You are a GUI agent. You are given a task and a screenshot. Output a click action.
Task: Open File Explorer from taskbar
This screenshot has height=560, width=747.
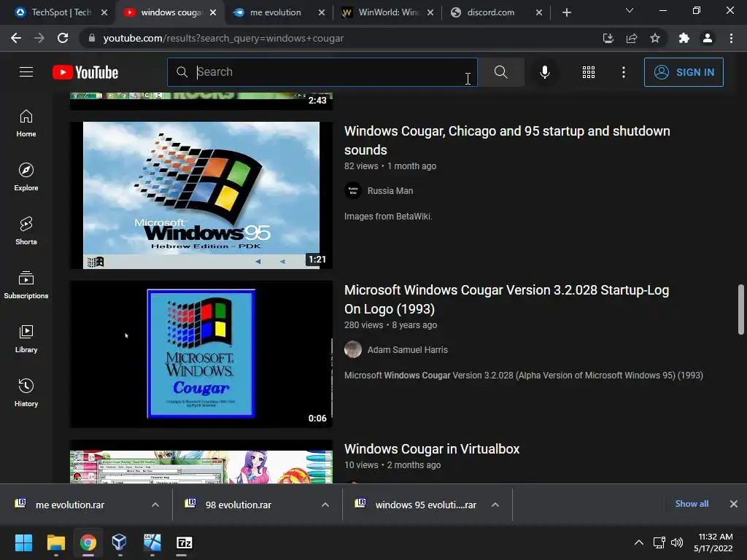55,542
